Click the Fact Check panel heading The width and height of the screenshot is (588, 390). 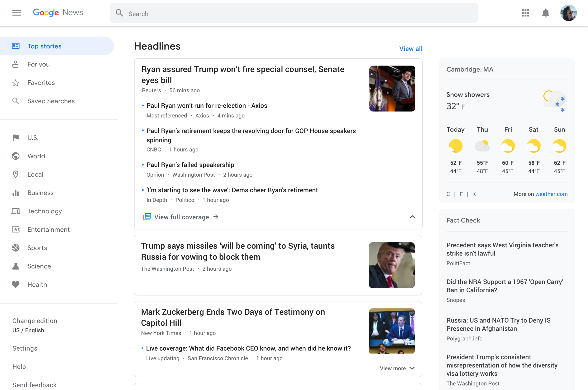(463, 220)
